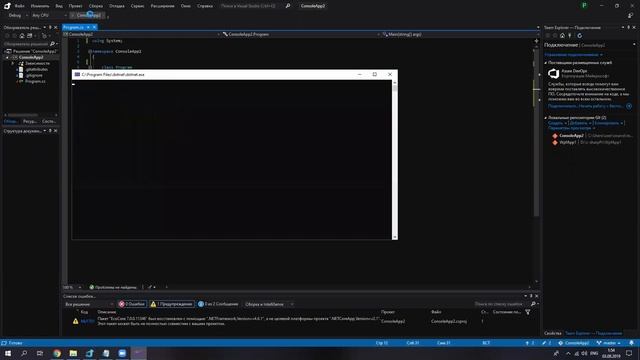Click Visual Studio taskbar icon
The height and width of the screenshot is (360, 640).
click(x=89, y=353)
